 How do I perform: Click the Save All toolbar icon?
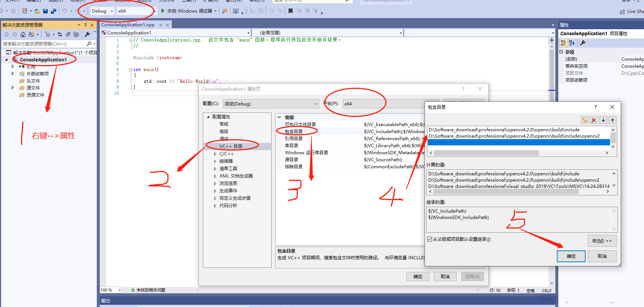pos(54,11)
